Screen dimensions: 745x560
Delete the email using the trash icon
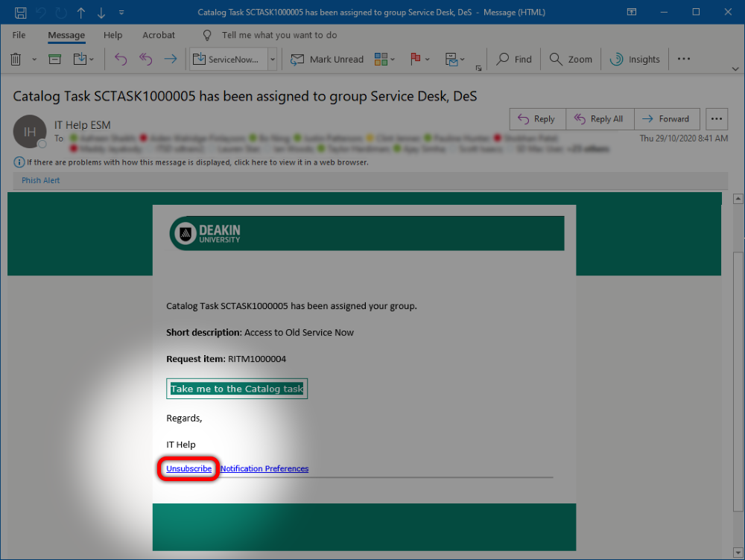coord(14,59)
